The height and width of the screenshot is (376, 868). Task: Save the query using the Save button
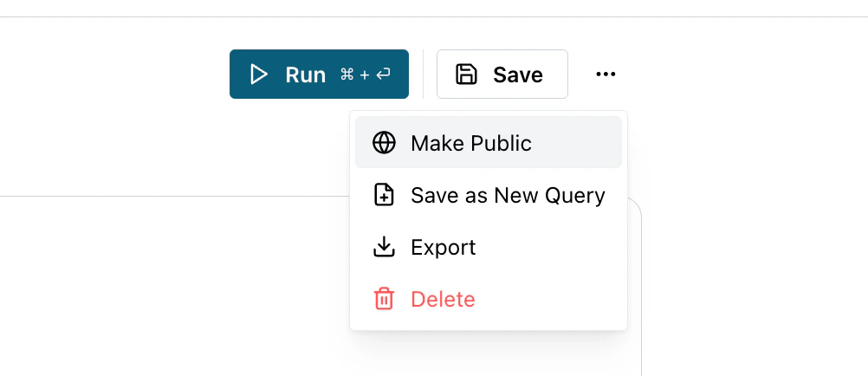point(502,75)
